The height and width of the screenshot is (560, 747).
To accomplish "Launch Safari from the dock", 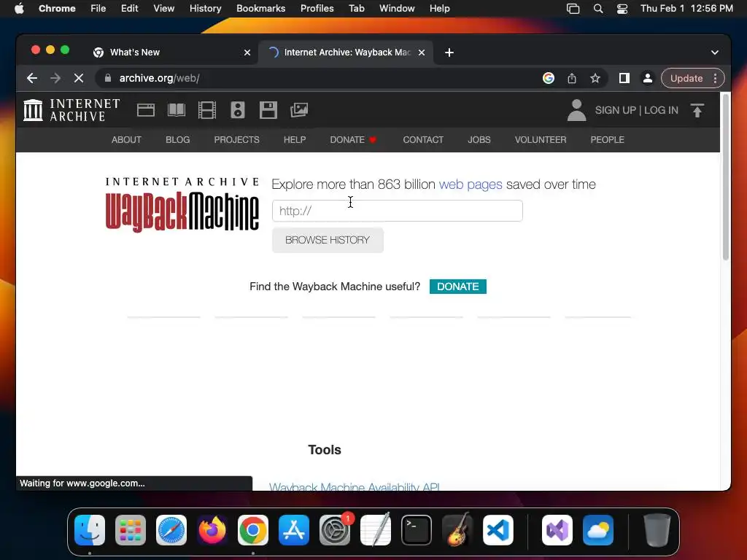I will [x=171, y=530].
